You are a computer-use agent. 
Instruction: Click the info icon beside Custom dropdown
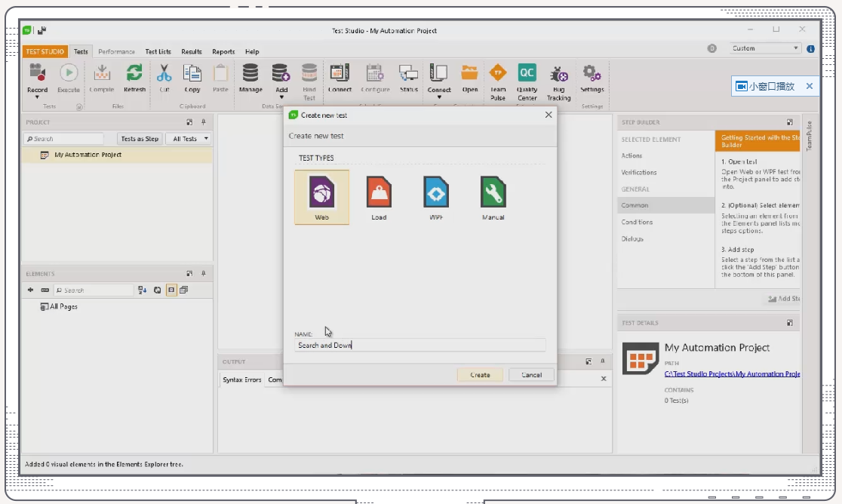(810, 49)
